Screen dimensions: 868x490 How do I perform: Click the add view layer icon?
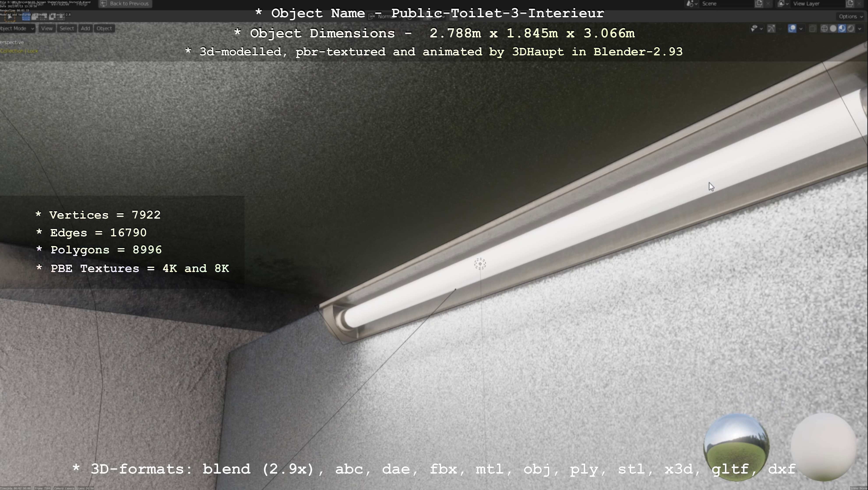849,4
